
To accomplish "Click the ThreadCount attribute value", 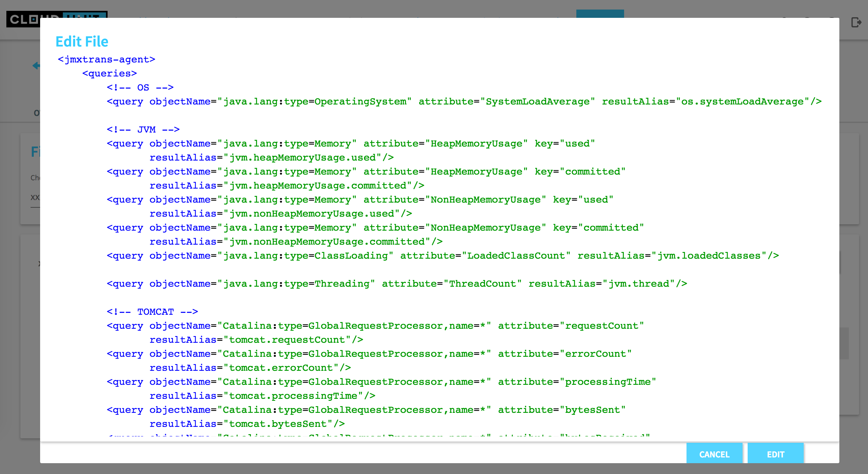I will pos(482,284).
